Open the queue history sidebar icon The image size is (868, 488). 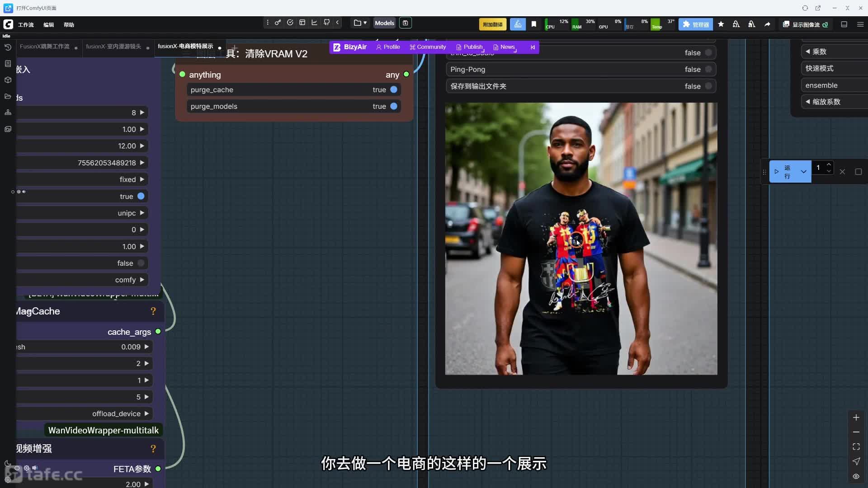[8, 47]
